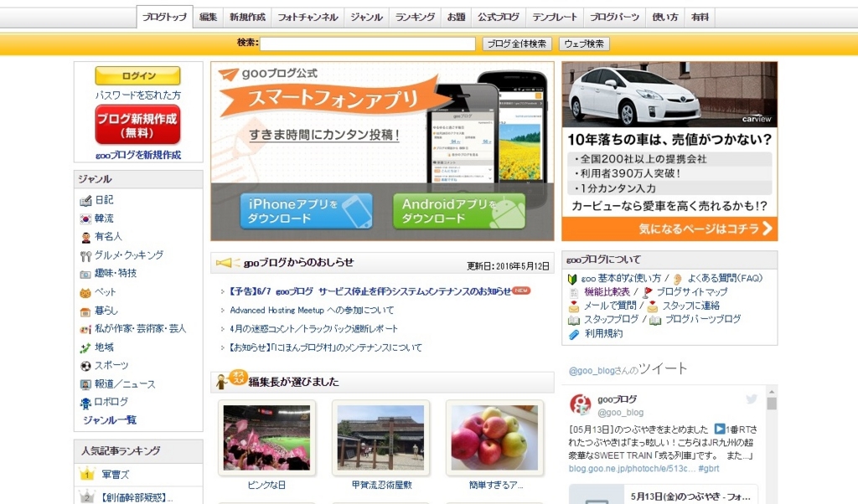This screenshot has width=858, height=504.
Task: Click the gooブログ Twitter avatar icon
Action: point(580,404)
